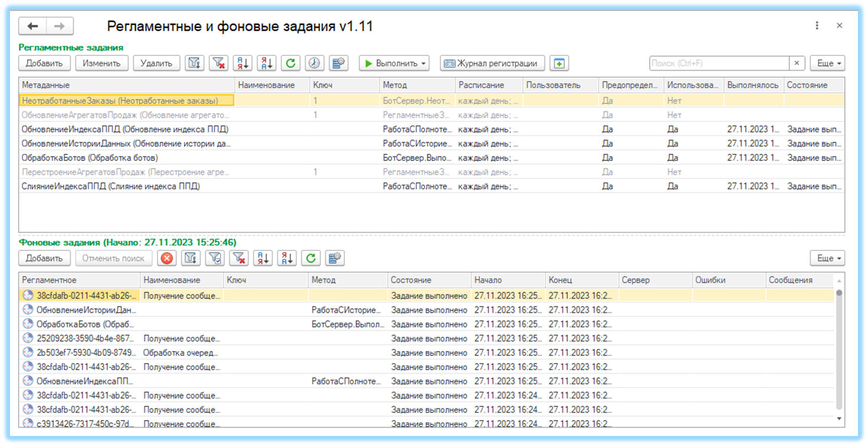Open the schedule clock icon
This screenshot has height=446, width=868.
pyautogui.click(x=314, y=63)
